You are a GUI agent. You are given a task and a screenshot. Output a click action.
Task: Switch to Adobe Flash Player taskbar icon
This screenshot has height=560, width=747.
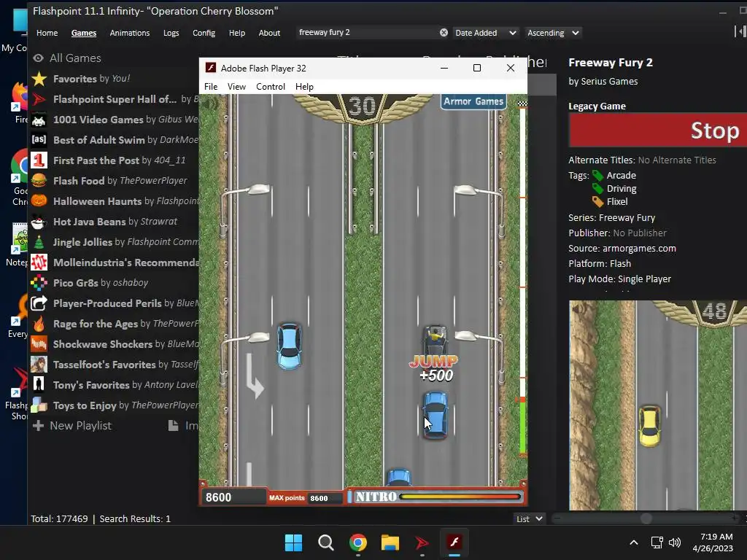coord(454,542)
